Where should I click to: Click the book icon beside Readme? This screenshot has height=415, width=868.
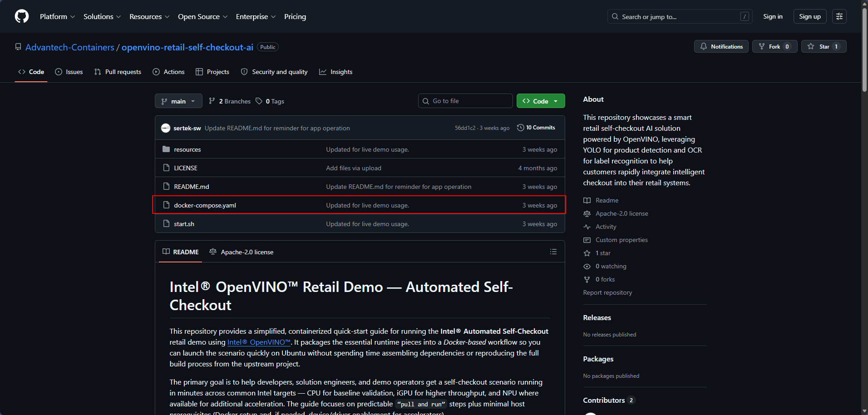click(x=587, y=200)
